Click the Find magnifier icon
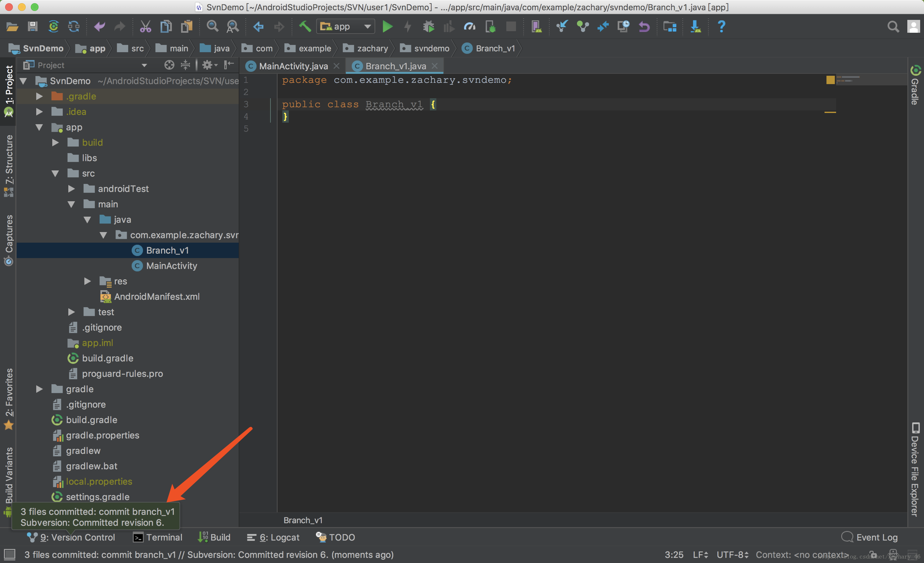The image size is (924, 563). pos(213,27)
